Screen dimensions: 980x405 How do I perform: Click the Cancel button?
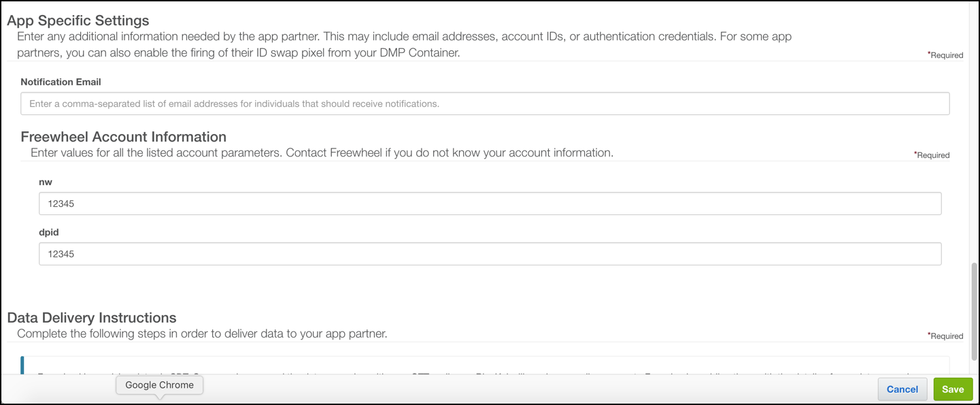(x=902, y=389)
